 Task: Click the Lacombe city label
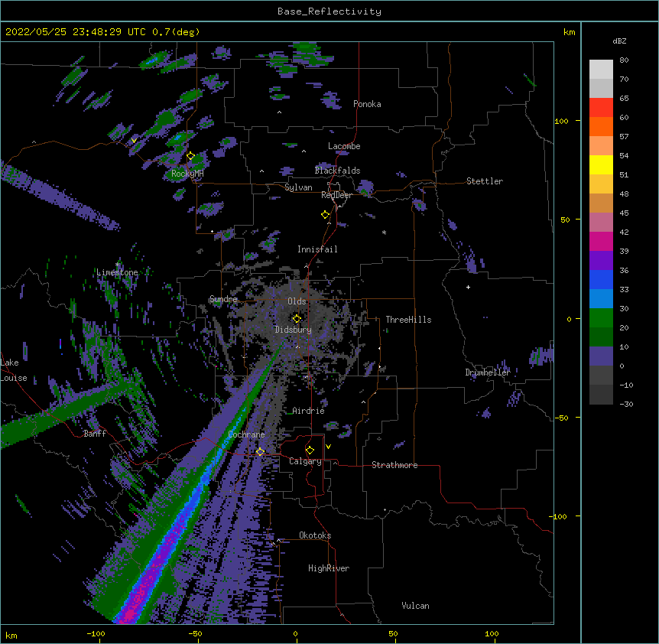point(344,146)
